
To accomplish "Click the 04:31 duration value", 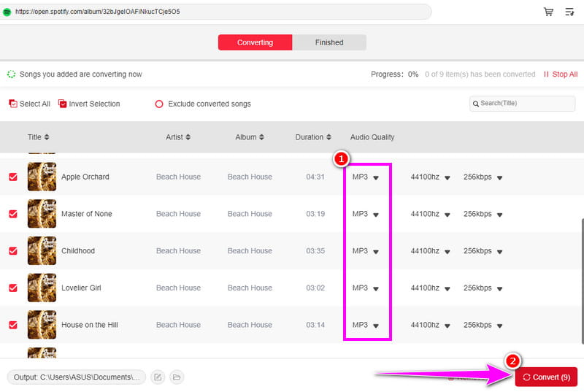I will (x=315, y=177).
